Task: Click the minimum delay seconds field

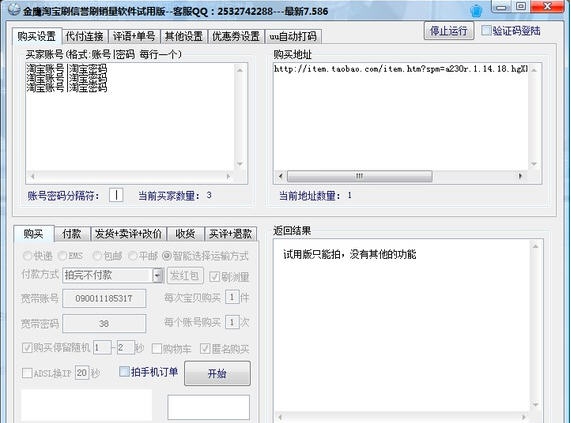Action: [102, 348]
